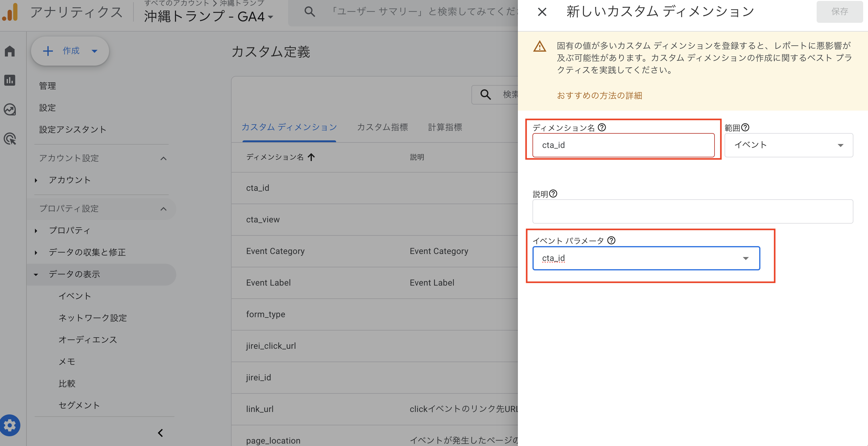
Task: Click the event parameter help icon
Action: [611, 240]
